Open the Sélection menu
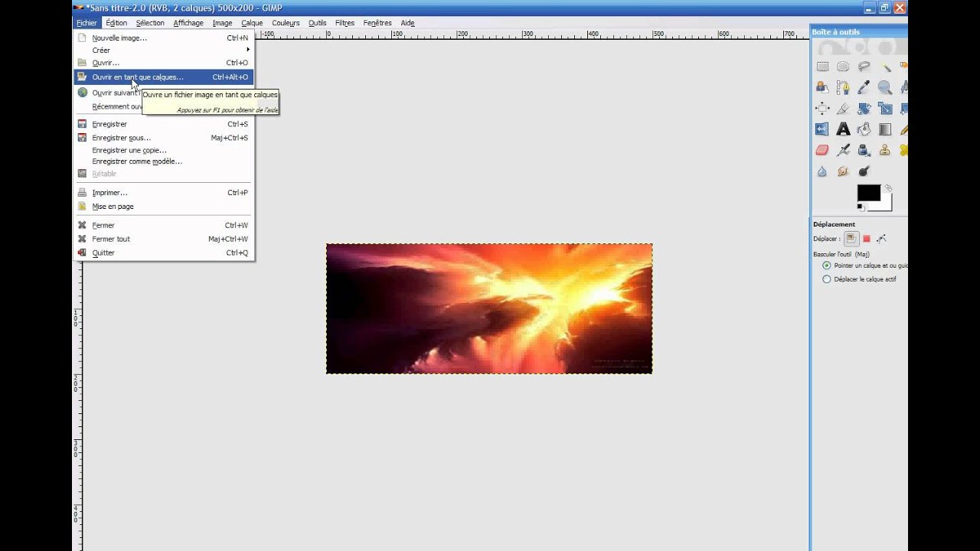980x551 pixels. tap(150, 23)
